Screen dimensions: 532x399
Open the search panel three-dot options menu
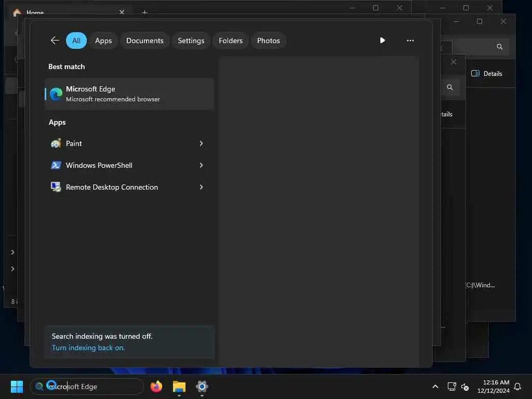[x=410, y=41]
